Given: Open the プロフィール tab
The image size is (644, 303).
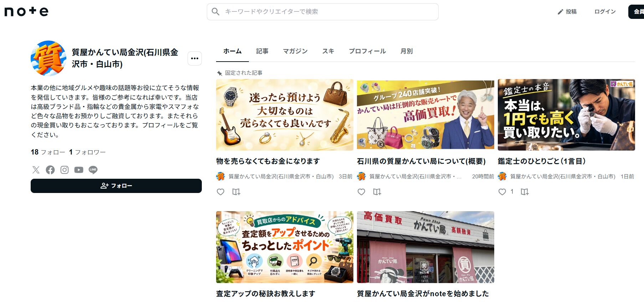Looking at the screenshot, I should coord(367,51).
